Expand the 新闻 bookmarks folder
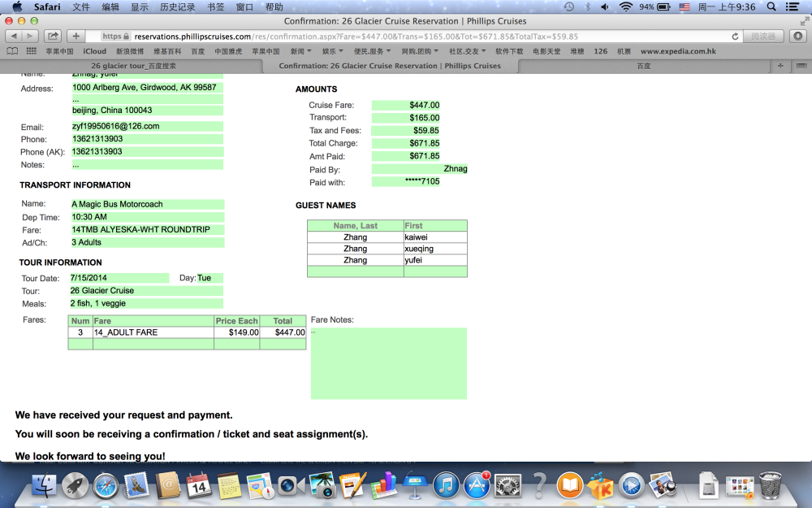812x508 pixels. coord(300,51)
